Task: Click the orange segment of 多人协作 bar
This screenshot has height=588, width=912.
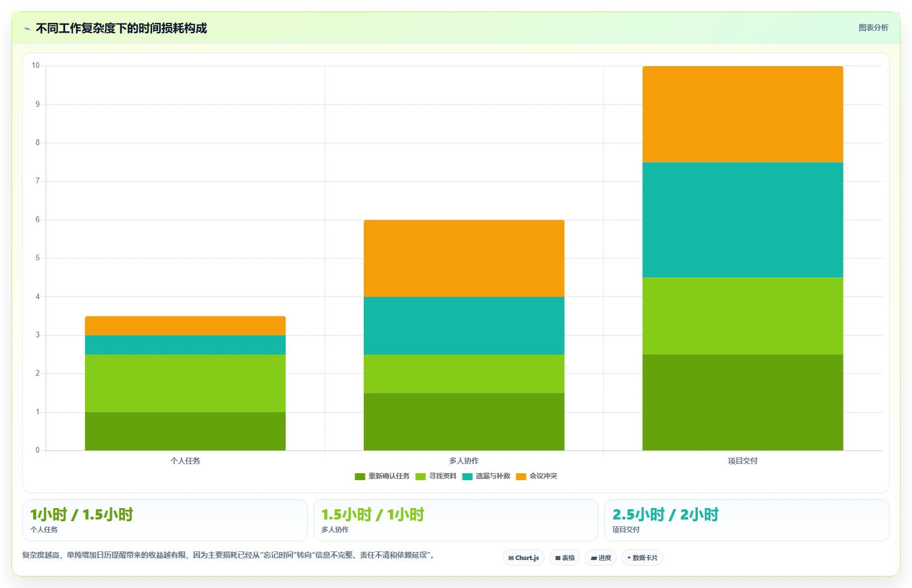Action: pos(464,258)
